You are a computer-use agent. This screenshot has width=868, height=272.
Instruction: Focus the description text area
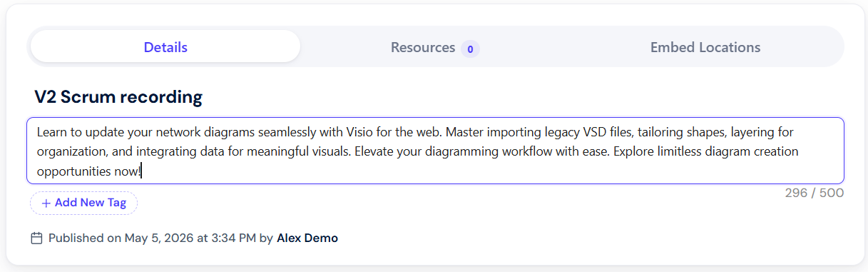435,151
